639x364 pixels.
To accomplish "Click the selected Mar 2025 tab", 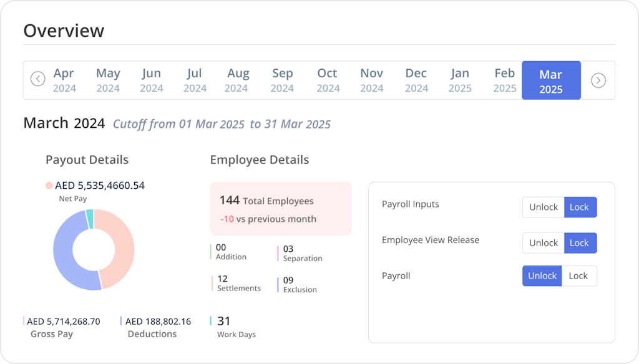I will (x=551, y=80).
